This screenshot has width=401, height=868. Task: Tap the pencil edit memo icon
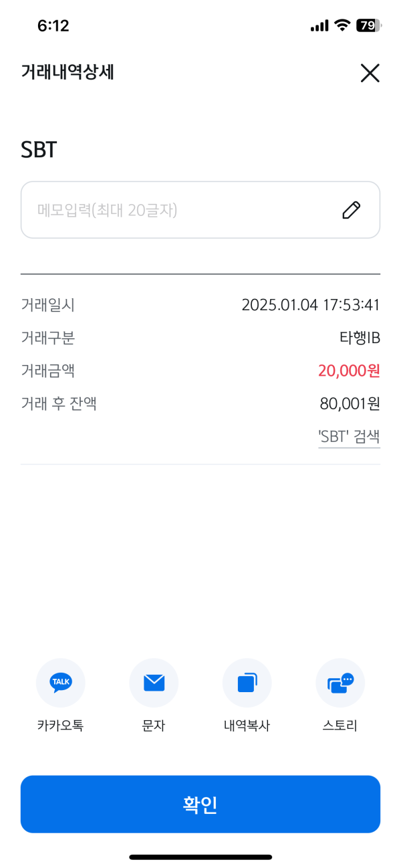coord(351,210)
